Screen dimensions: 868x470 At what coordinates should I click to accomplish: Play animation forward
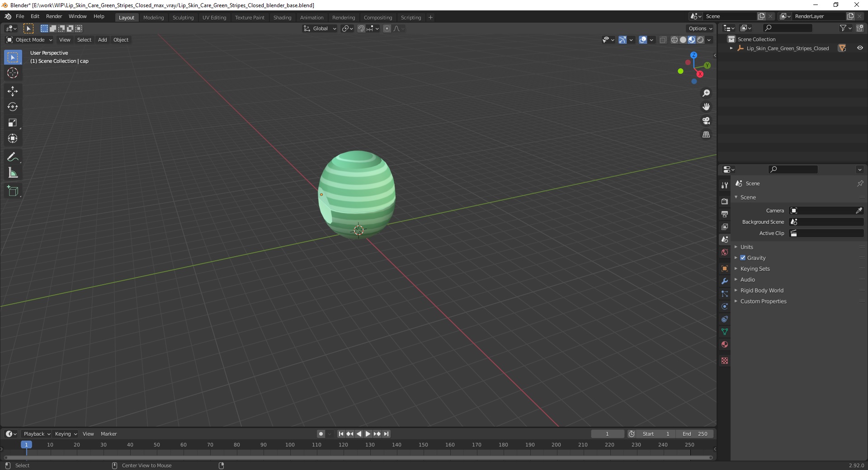point(368,434)
